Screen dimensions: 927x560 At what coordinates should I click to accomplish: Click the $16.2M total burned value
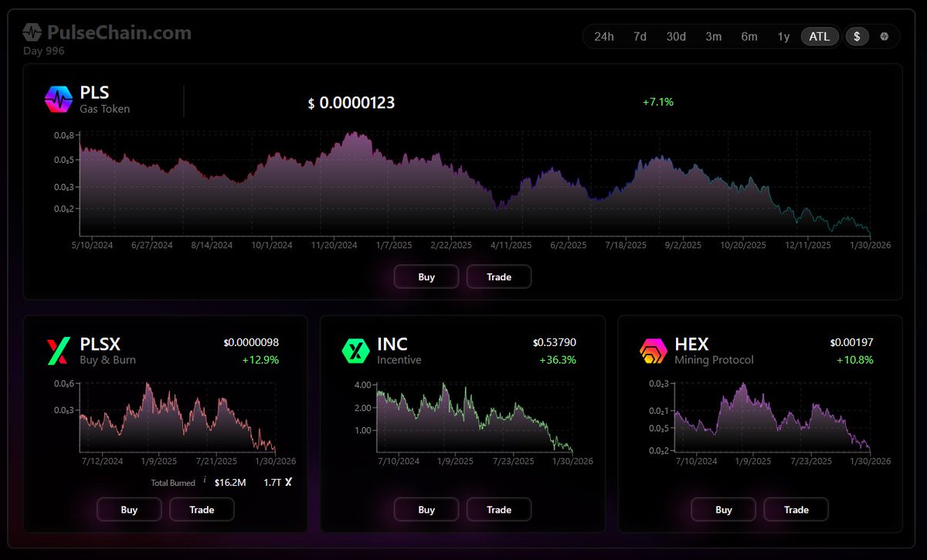coord(230,482)
